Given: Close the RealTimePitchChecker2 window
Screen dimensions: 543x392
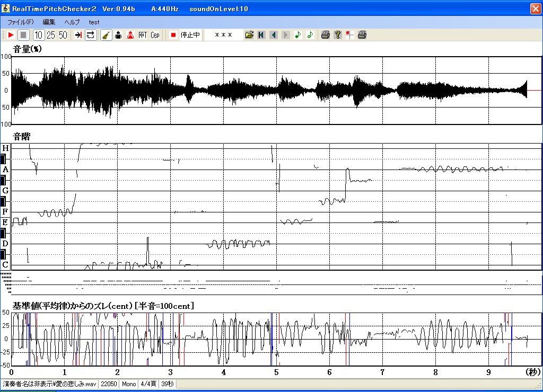Looking at the screenshot, I should [536, 8].
